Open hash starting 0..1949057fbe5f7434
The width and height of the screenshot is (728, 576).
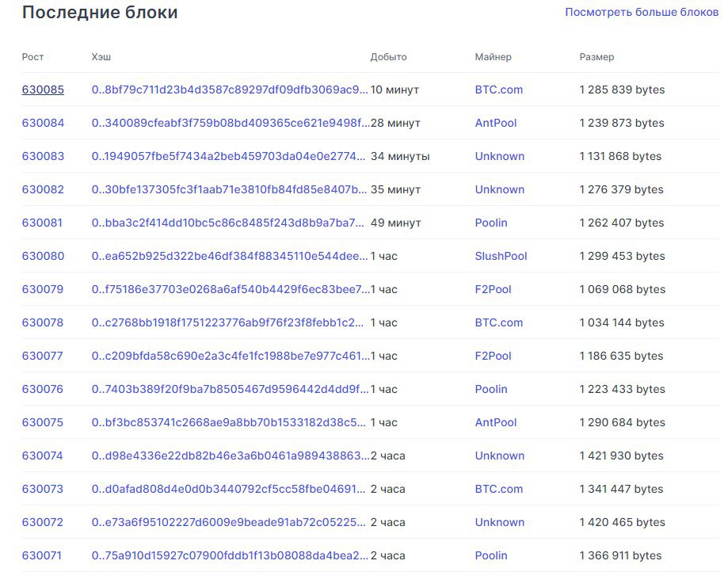[228, 156]
